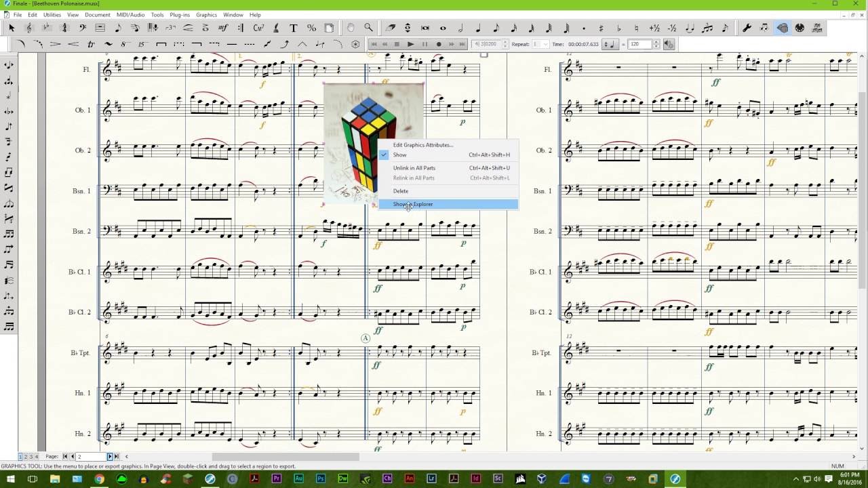Screen dimensions: 868x488
Task: Select the Graphics tool in the toolbar
Action: (x=782, y=28)
